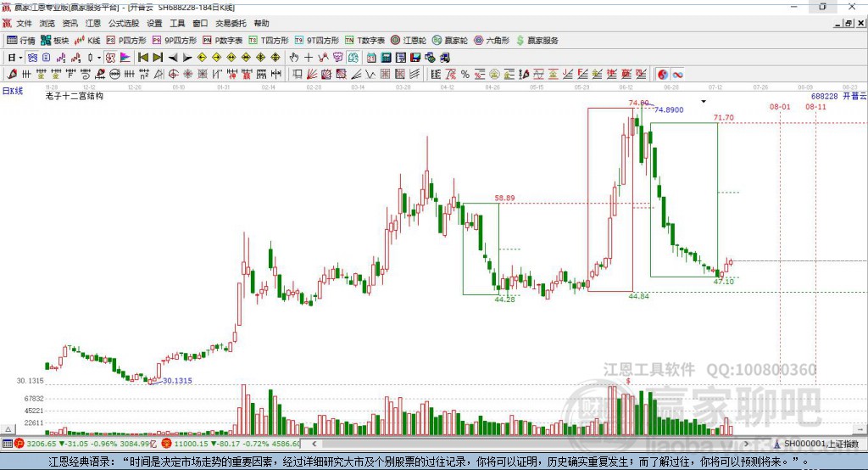Click the small black triangle above the chart
The image size is (868, 470).
point(704,102)
